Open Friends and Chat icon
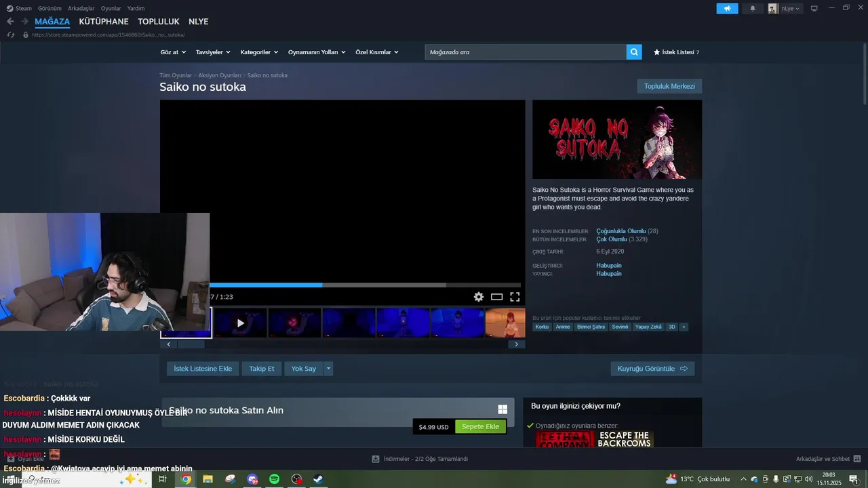The height and width of the screenshot is (488, 868). [857, 459]
